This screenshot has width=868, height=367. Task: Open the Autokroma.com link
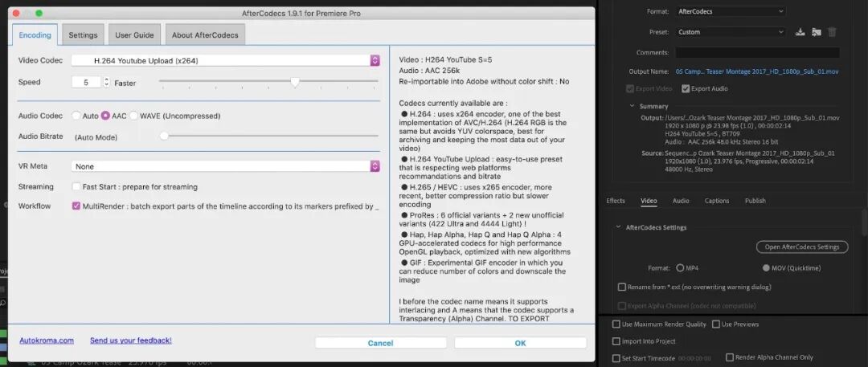click(x=47, y=340)
